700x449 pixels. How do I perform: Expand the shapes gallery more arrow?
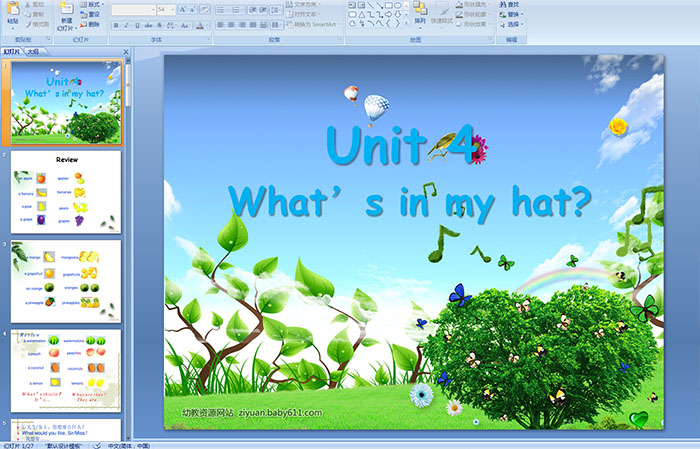pyautogui.click(x=406, y=23)
